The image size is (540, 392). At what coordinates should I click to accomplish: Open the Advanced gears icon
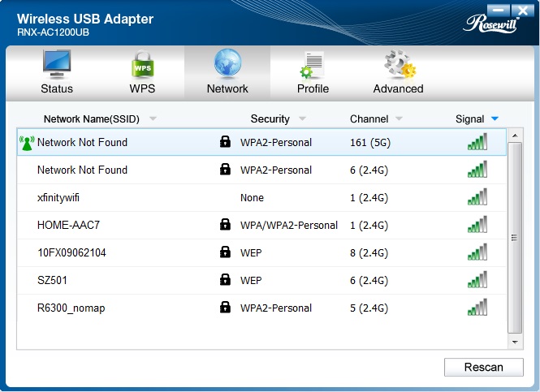tap(400, 63)
